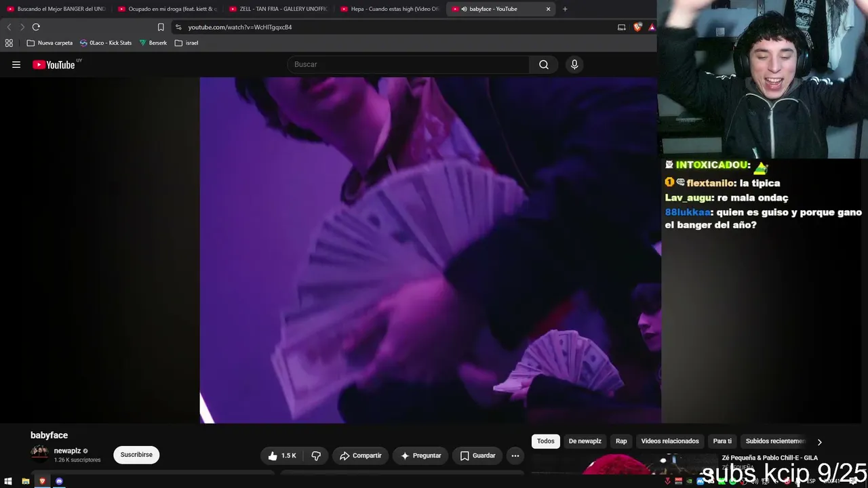Screen dimensions: 868x488
Task: Click the search magnifier button
Action: pos(544,64)
